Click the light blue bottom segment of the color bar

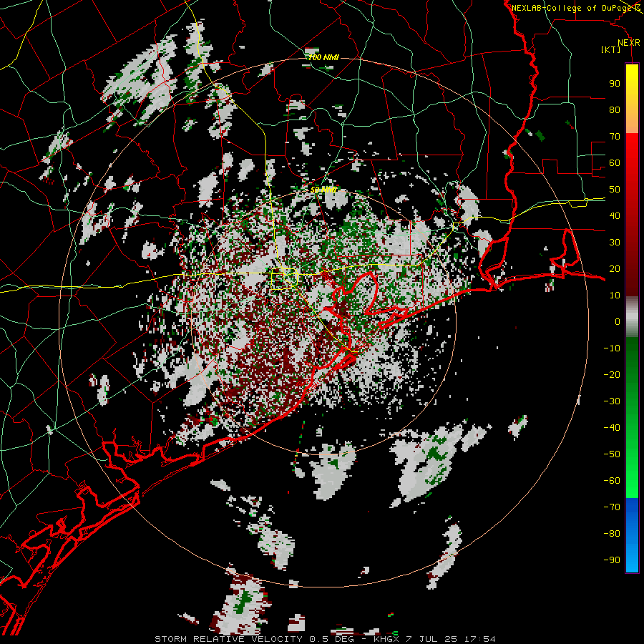pyautogui.click(x=632, y=559)
